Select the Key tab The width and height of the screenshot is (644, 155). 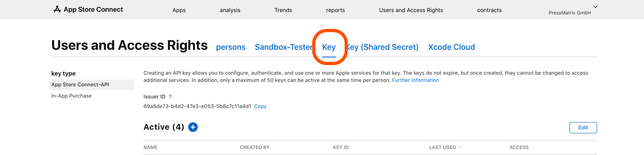(329, 47)
